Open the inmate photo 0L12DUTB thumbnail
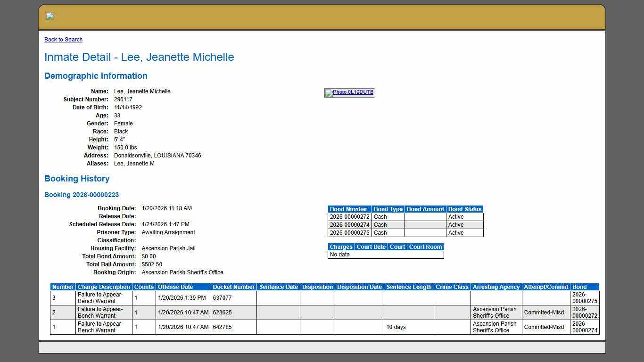 pyautogui.click(x=349, y=92)
